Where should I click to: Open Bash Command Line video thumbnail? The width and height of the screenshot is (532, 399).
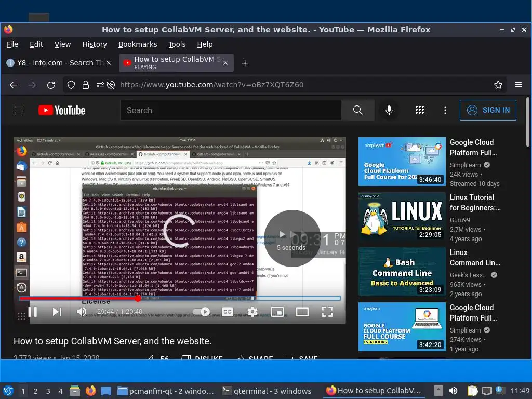point(402,271)
